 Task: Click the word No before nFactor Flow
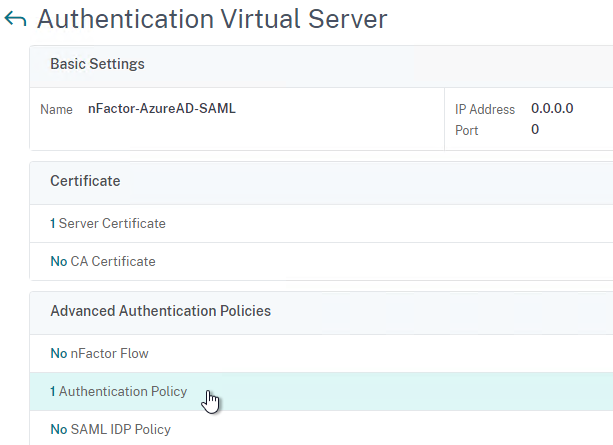click(59, 353)
